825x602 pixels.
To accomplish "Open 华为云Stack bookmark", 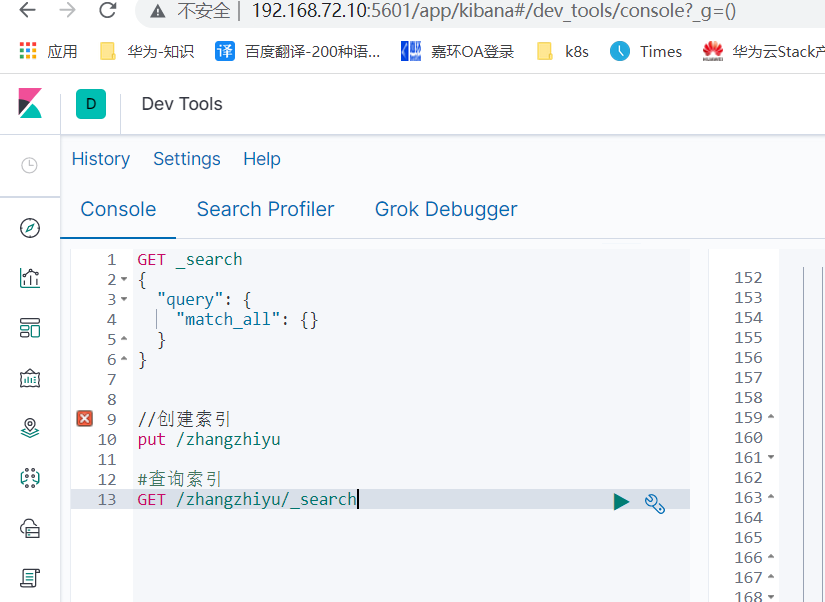I will 763,52.
